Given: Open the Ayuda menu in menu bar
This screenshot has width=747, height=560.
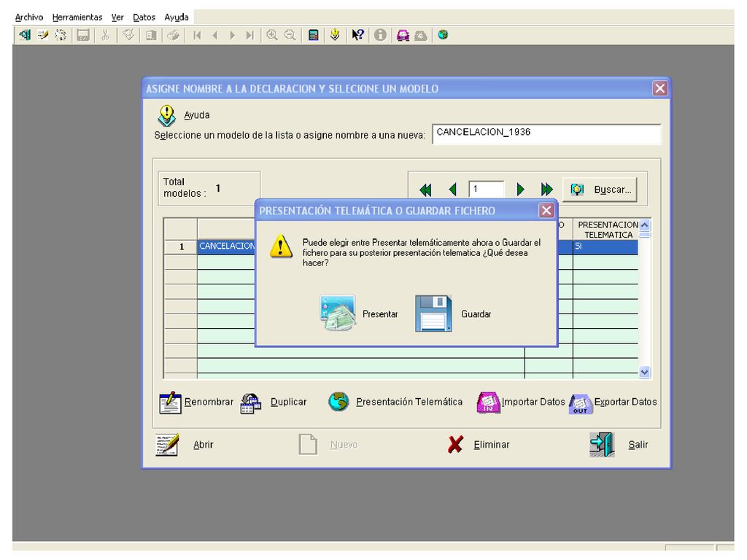Looking at the screenshot, I should coord(177,17).
